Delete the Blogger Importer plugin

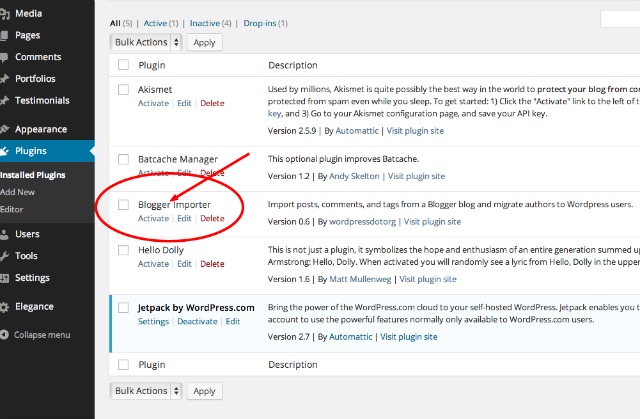tap(212, 218)
